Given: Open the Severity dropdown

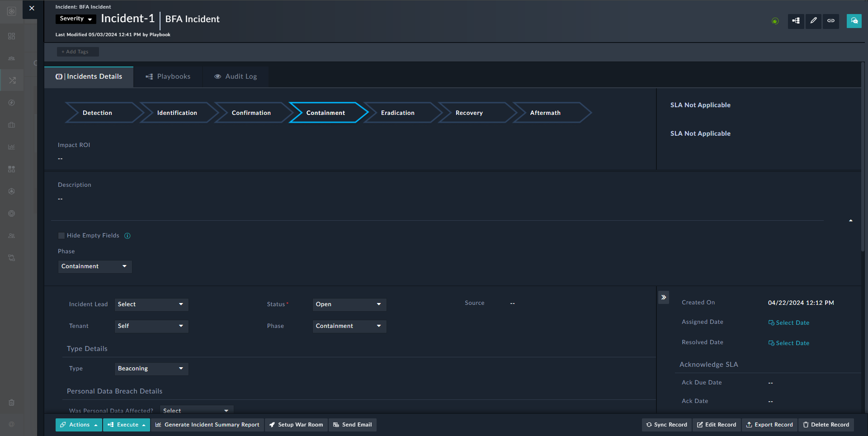Looking at the screenshot, I should pos(75,19).
